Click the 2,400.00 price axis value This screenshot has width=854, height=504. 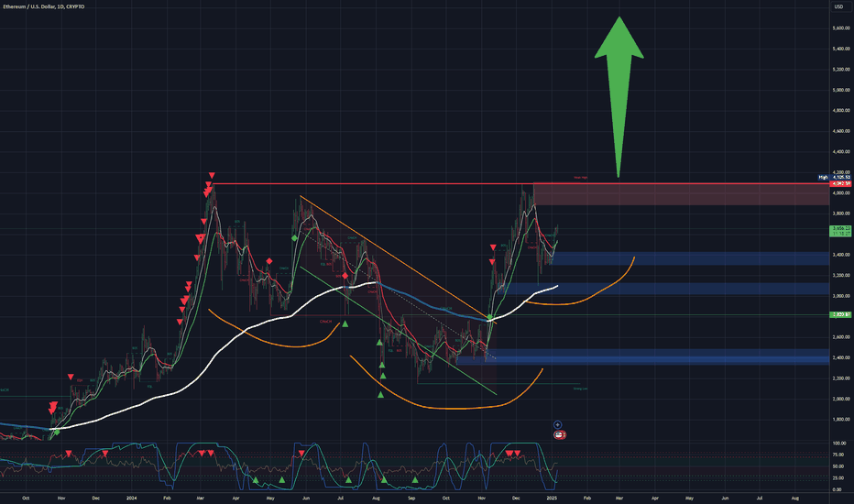pyautogui.click(x=841, y=357)
